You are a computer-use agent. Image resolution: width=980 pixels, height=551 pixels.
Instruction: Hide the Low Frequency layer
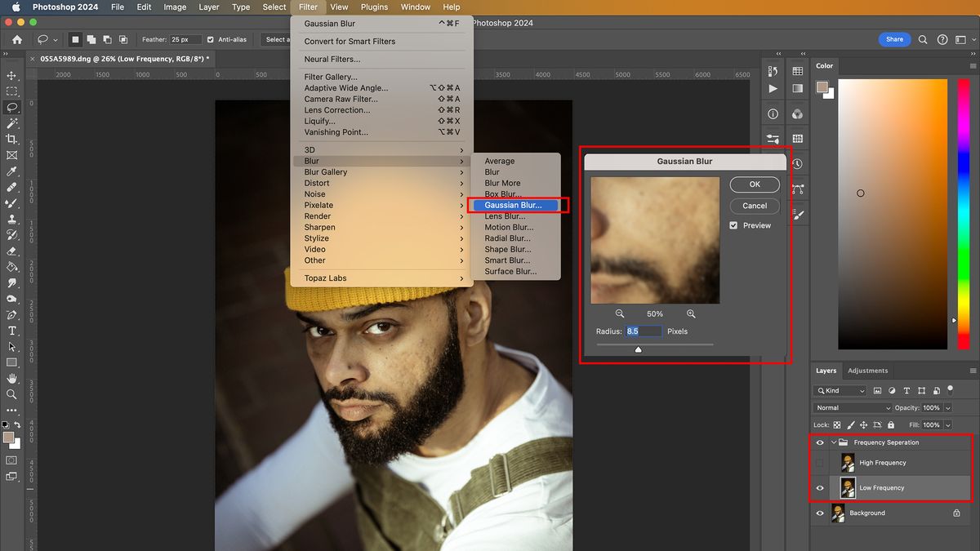coord(819,487)
